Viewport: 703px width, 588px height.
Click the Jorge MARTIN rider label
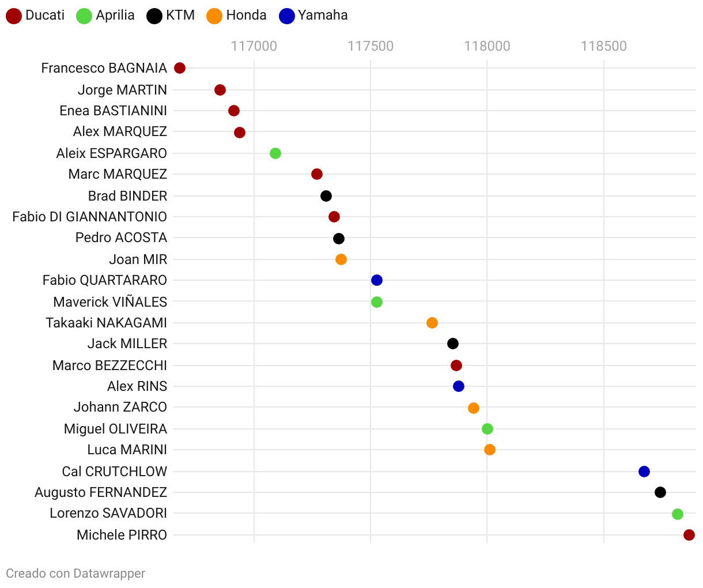click(x=122, y=90)
